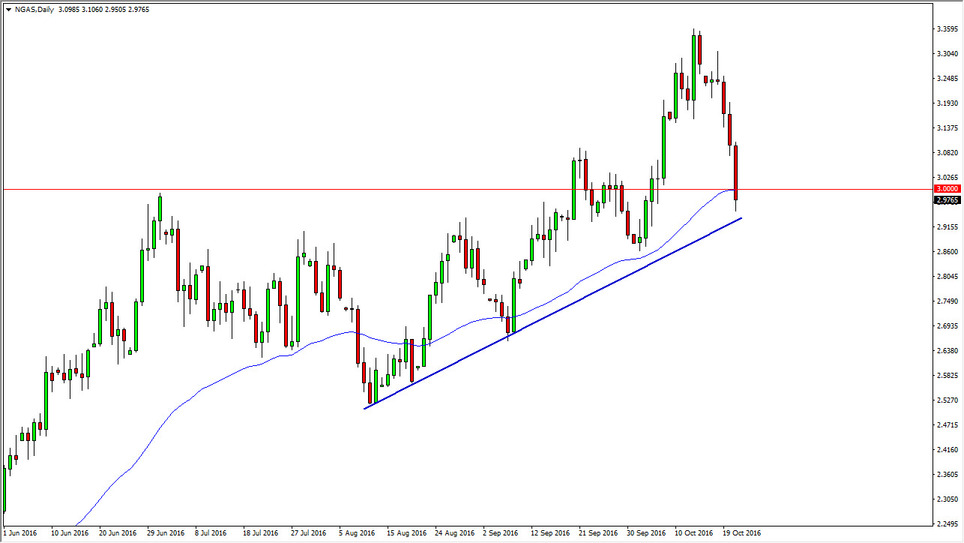This screenshot has height=543, width=964.
Task: Click the 3.1930 price axis label
Action: pyautogui.click(x=947, y=103)
